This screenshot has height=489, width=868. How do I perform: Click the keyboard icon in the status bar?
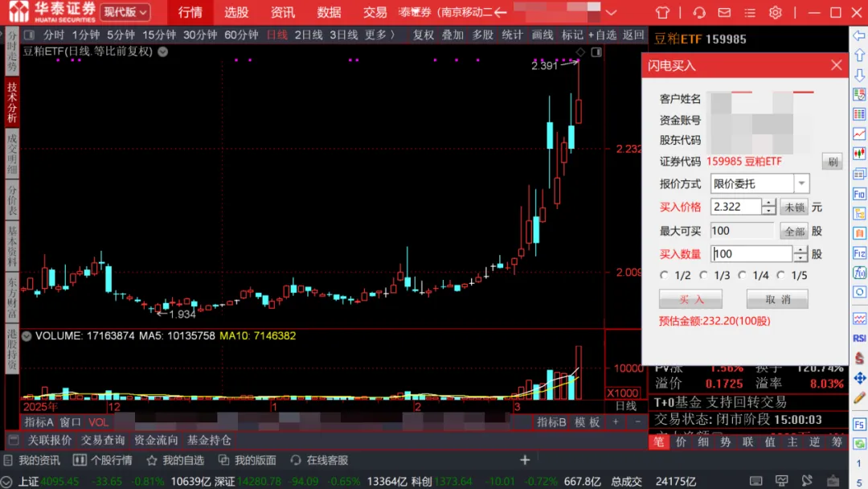[755, 481]
